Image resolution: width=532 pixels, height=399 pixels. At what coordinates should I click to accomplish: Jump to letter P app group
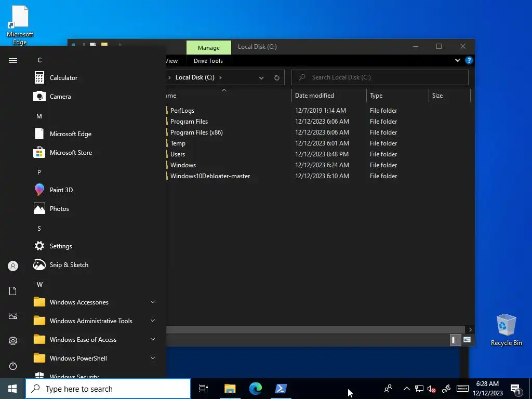point(39,172)
